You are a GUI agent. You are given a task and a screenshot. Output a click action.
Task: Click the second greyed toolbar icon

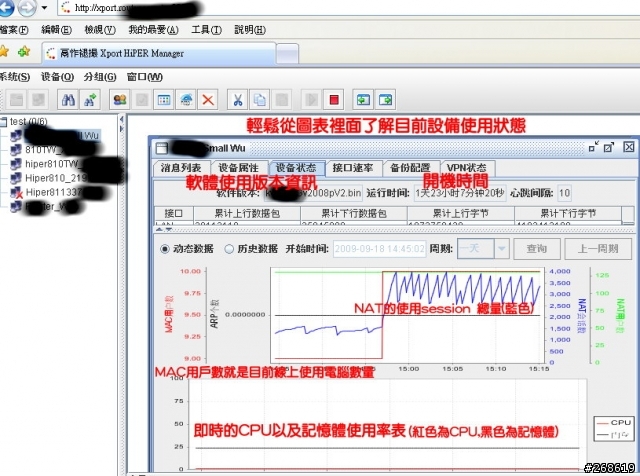point(39,100)
